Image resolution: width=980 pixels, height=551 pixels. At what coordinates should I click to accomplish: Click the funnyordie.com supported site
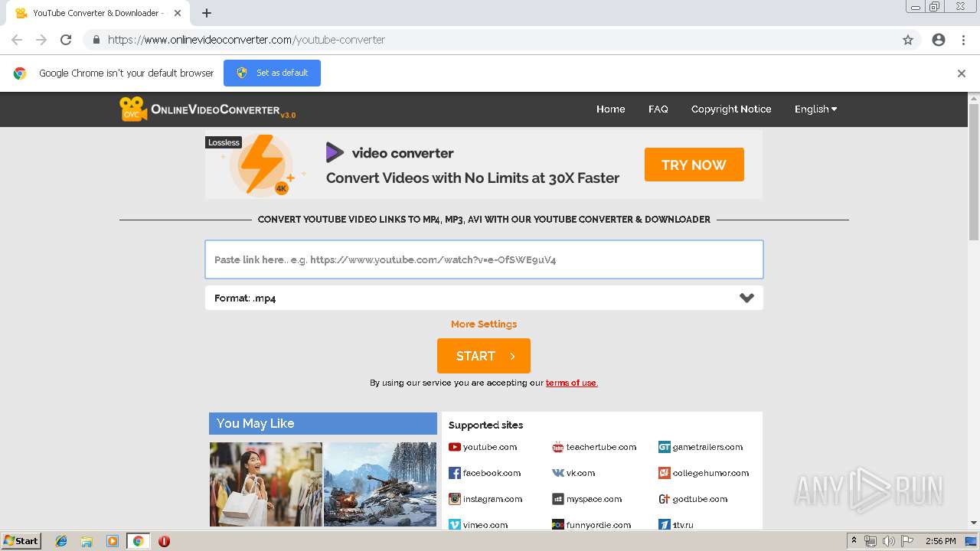pos(592,525)
